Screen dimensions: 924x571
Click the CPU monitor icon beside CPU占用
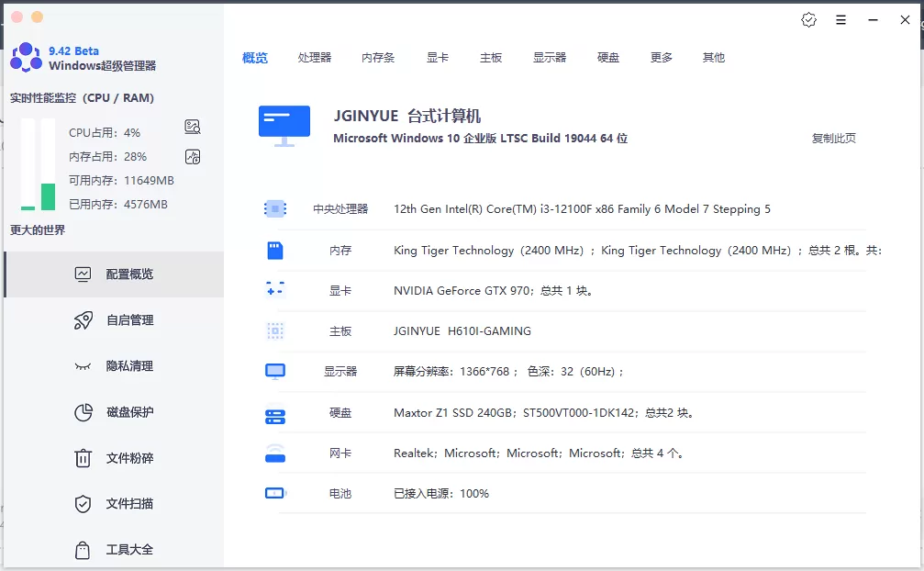[193, 127]
